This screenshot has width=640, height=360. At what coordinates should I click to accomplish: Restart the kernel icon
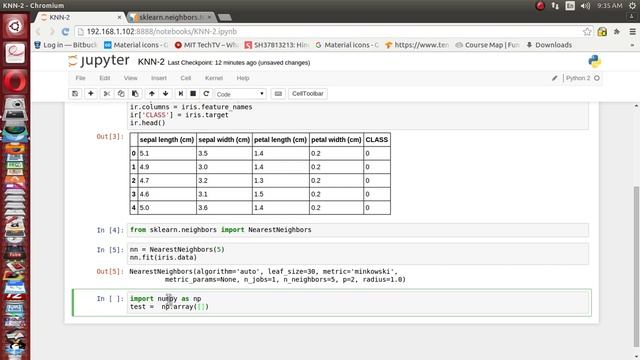tap(206, 93)
